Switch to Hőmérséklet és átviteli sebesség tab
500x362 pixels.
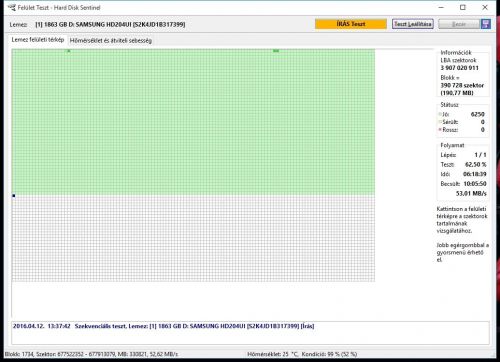[x=111, y=41]
